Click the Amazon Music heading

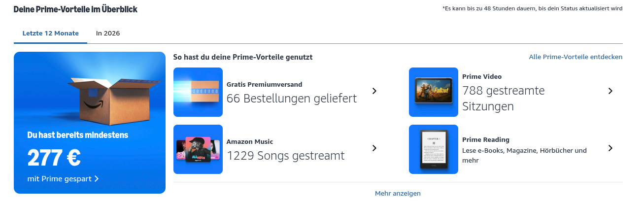click(x=250, y=141)
